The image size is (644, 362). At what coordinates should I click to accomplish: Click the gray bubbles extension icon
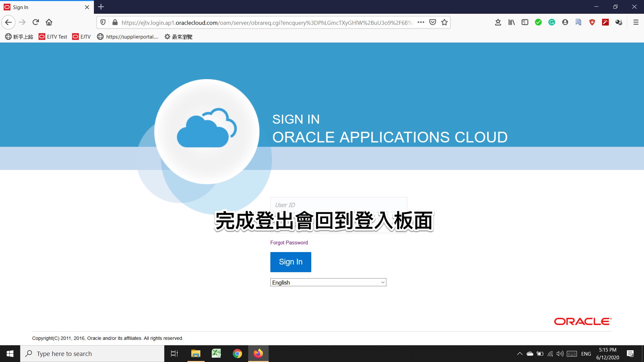pos(619,22)
